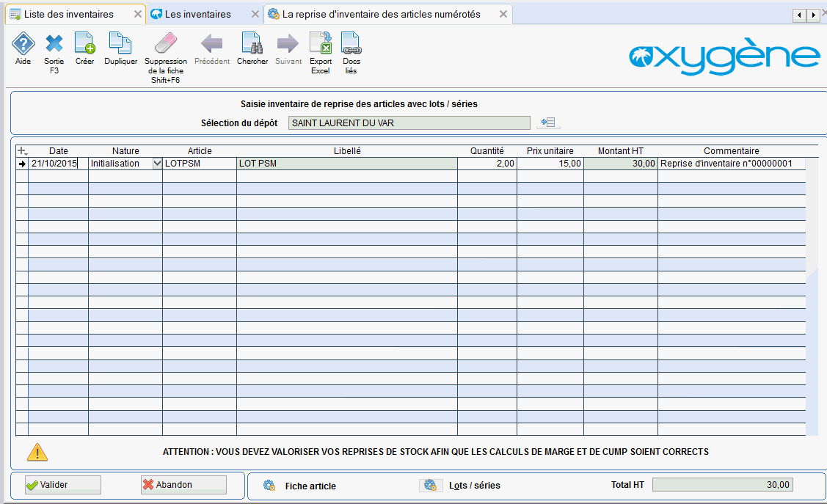This screenshot has width=827, height=504.
Task: Open Fiche article
Action: pos(310,486)
